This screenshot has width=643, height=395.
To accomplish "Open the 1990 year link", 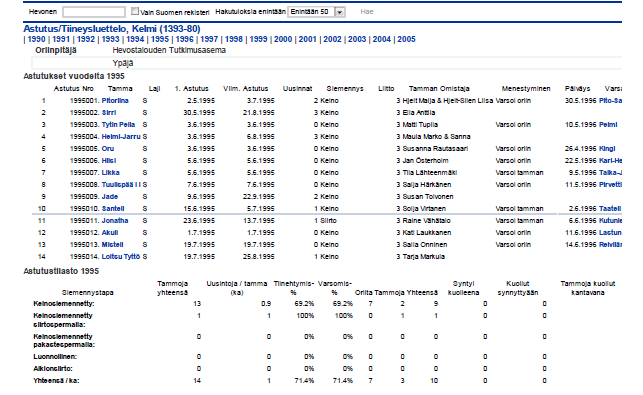I will pyautogui.click(x=36, y=39).
